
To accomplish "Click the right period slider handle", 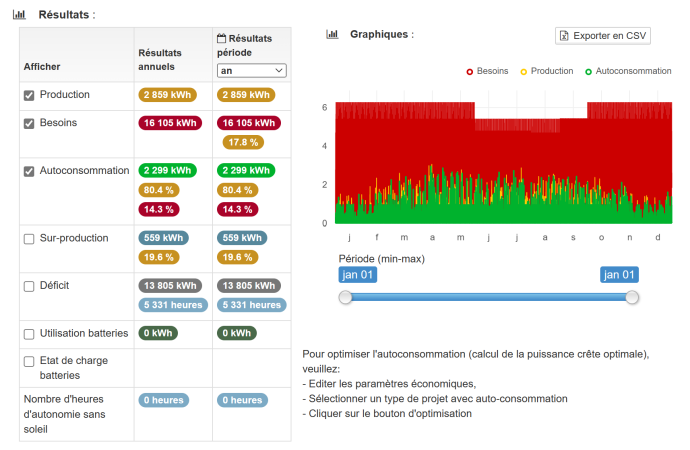I will click(632, 297).
